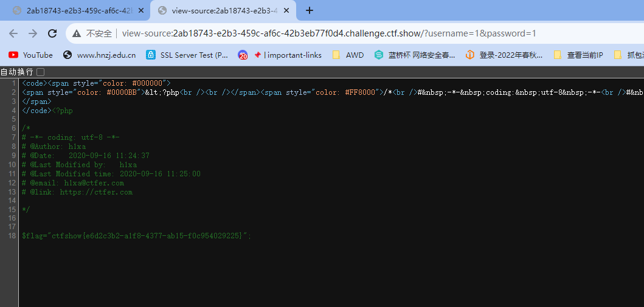Open the YouTube bookmark

click(31, 55)
